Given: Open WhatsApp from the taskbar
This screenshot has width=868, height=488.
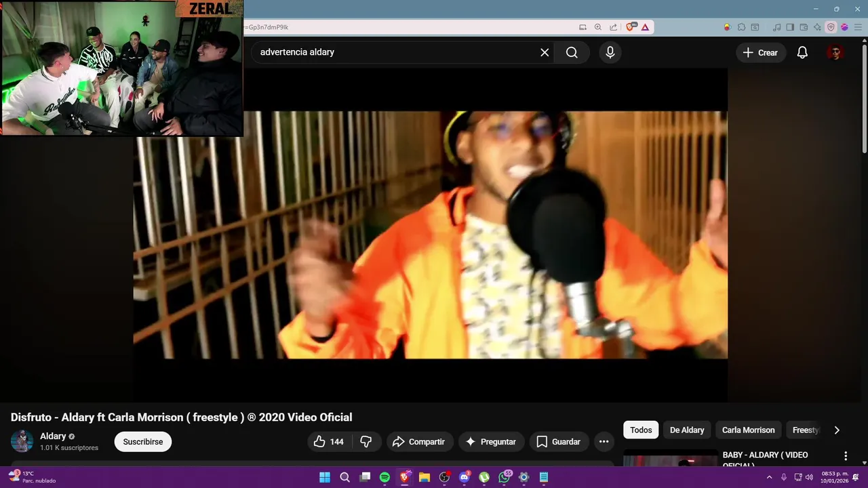Looking at the screenshot, I should coord(504,477).
